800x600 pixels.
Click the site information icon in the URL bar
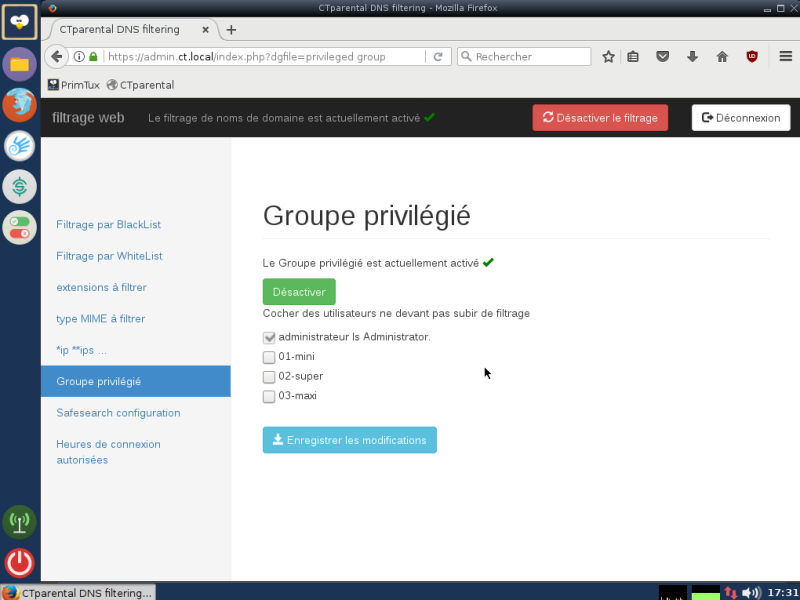pyautogui.click(x=79, y=57)
